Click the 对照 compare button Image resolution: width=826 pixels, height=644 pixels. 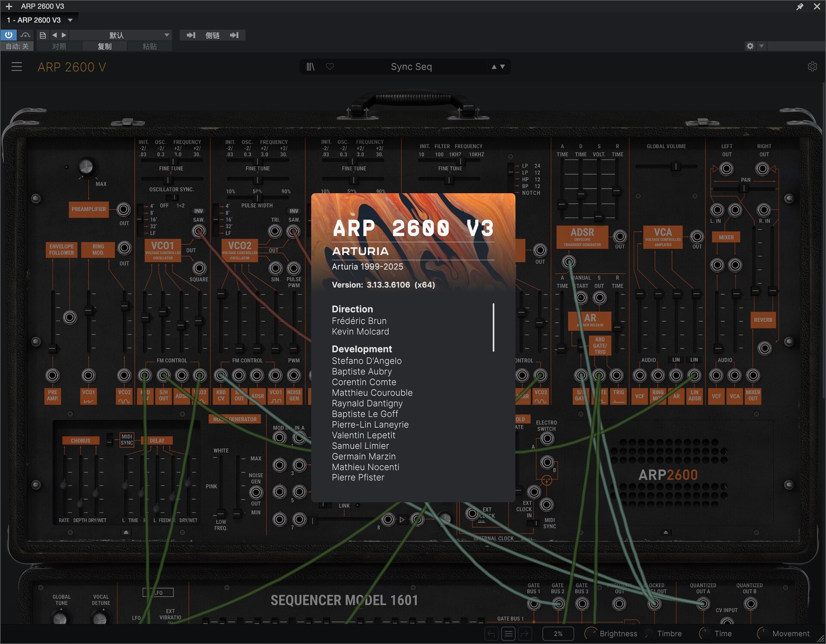pos(59,46)
